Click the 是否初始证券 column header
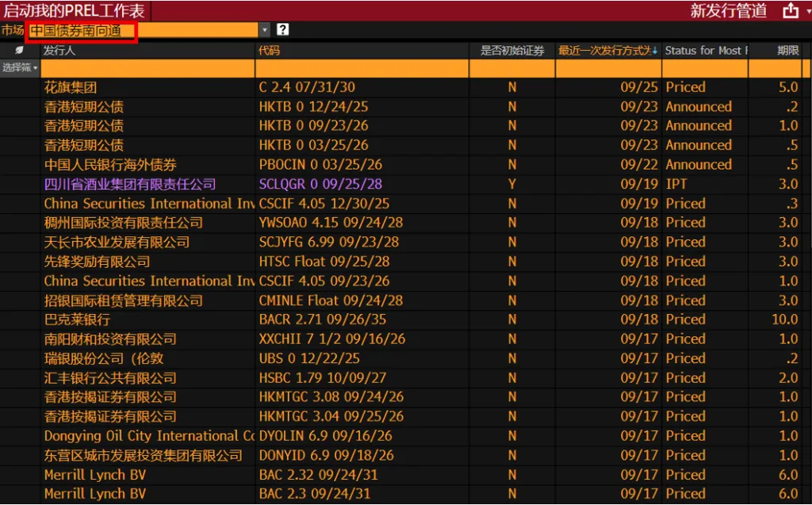 (512, 50)
